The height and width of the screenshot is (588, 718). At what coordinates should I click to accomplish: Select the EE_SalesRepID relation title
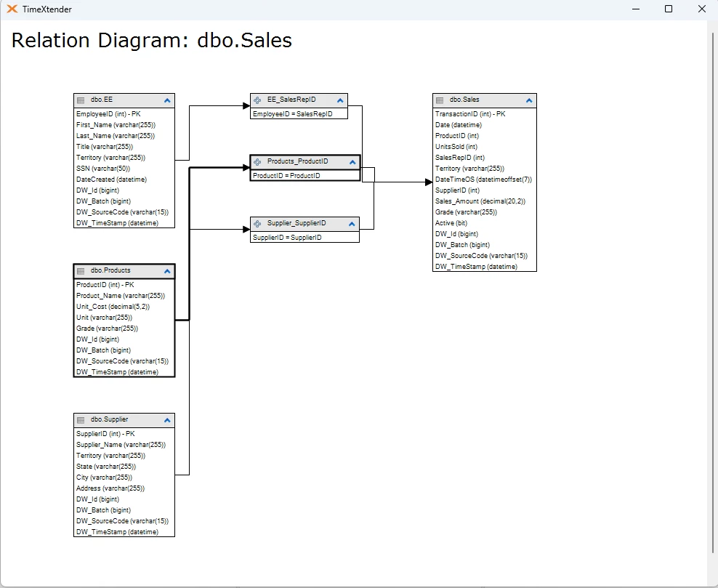click(x=291, y=100)
